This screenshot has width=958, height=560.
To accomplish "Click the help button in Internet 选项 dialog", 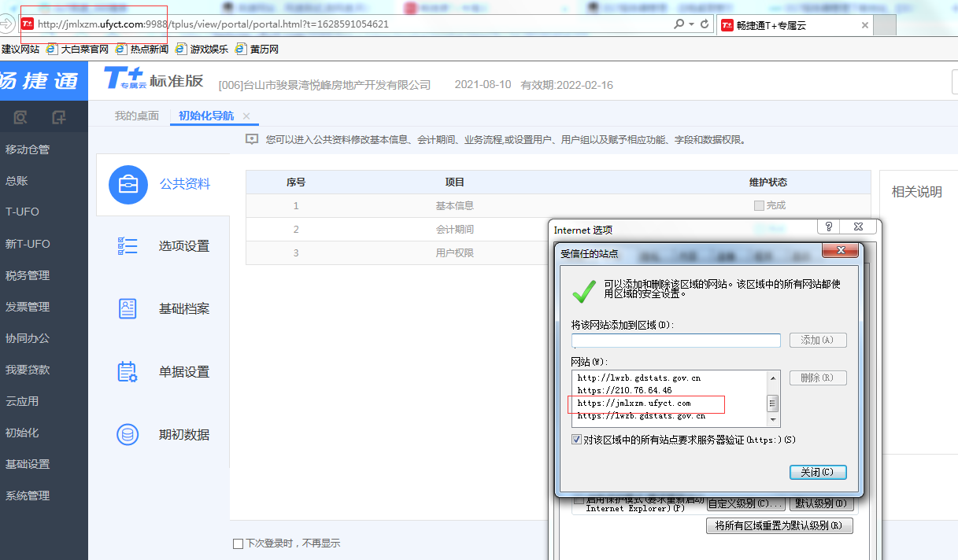I will tap(829, 227).
